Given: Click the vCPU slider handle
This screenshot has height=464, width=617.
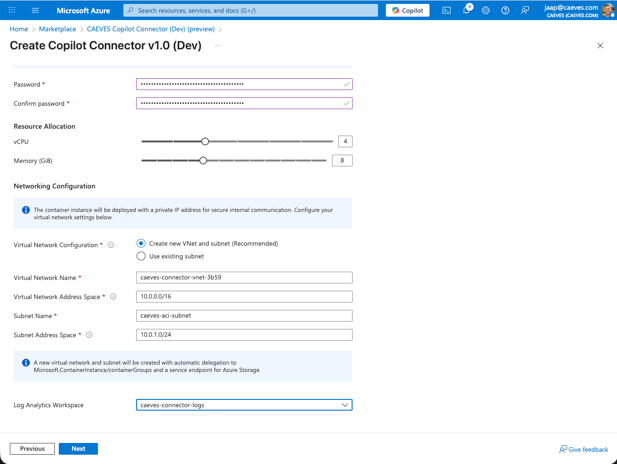Looking at the screenshot, I should (x=205, y=142).
